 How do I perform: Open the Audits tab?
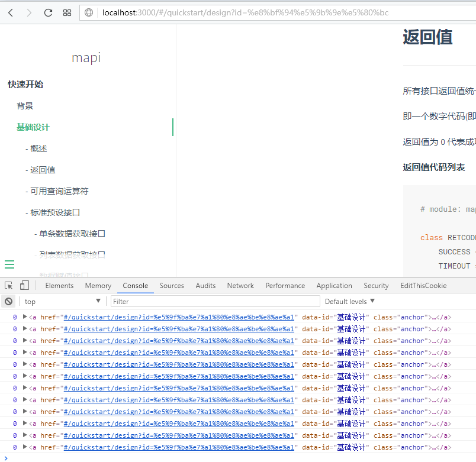205,286
